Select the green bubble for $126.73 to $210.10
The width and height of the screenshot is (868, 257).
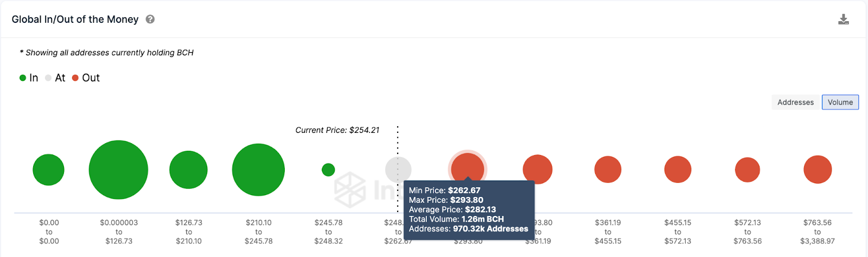pos(188,170)
